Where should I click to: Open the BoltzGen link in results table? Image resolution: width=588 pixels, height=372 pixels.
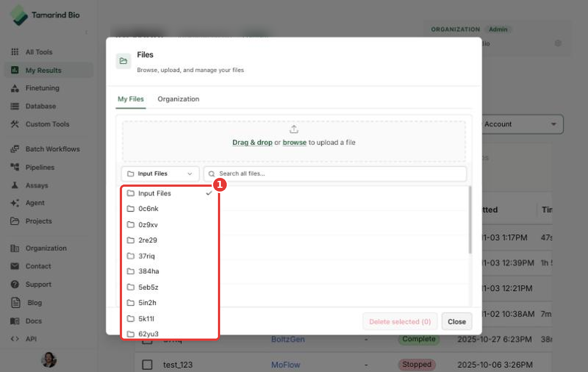click(288, 339)
